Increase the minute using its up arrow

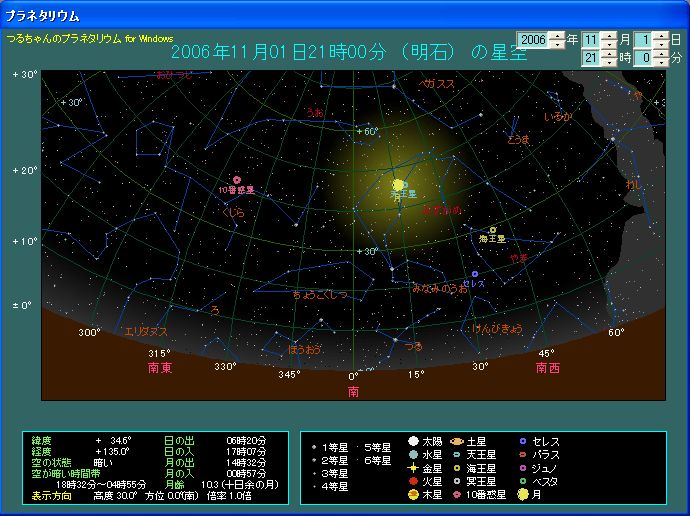(x=661, y=54)
